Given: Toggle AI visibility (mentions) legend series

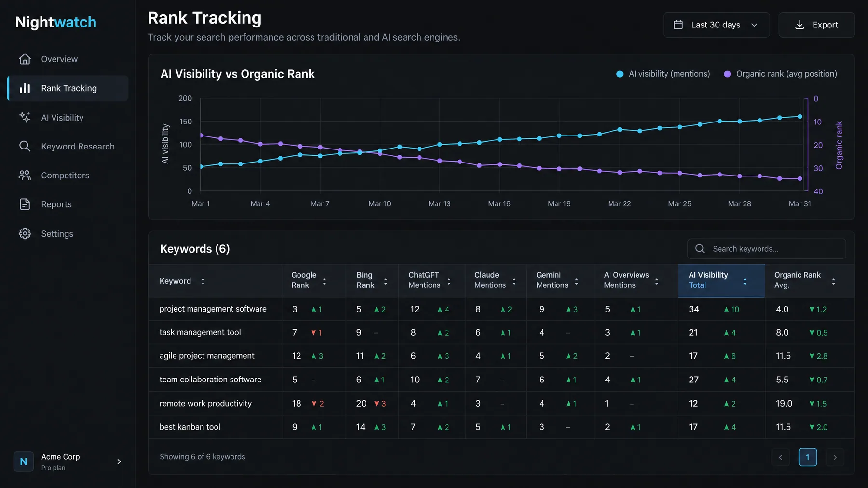Looking at the screenshot, I should tap(663, 74).
